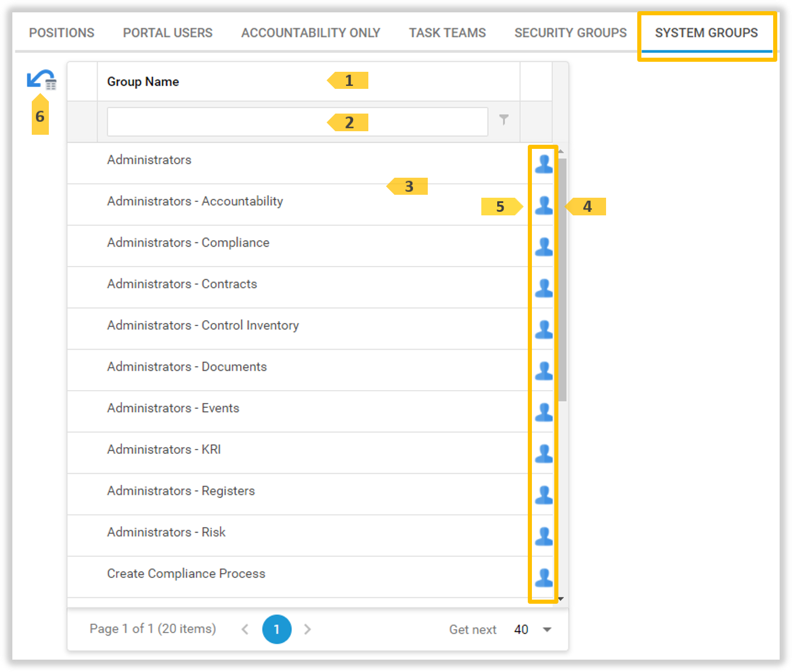The width and height of the screenshot is (792, 672).
Task: Go to next page using right chevron
Action: [307, 630]
